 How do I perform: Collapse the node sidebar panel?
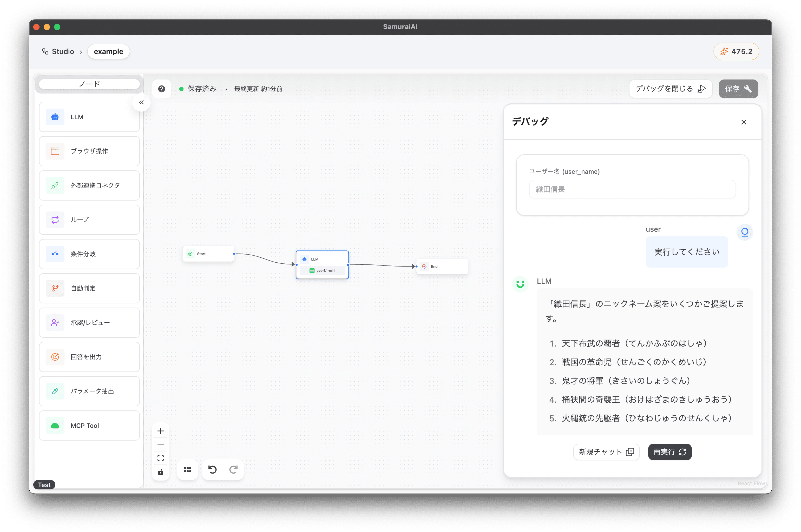click(x=141, y=102)
